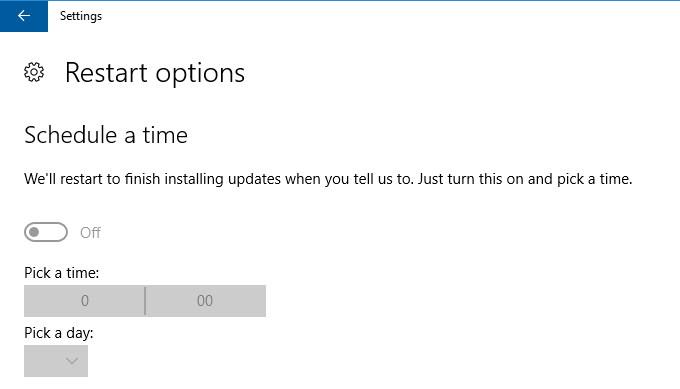This screenshot has height=389, width=680.
Task: Click the gear icon beside Restart options
Action: click(34, 72)
